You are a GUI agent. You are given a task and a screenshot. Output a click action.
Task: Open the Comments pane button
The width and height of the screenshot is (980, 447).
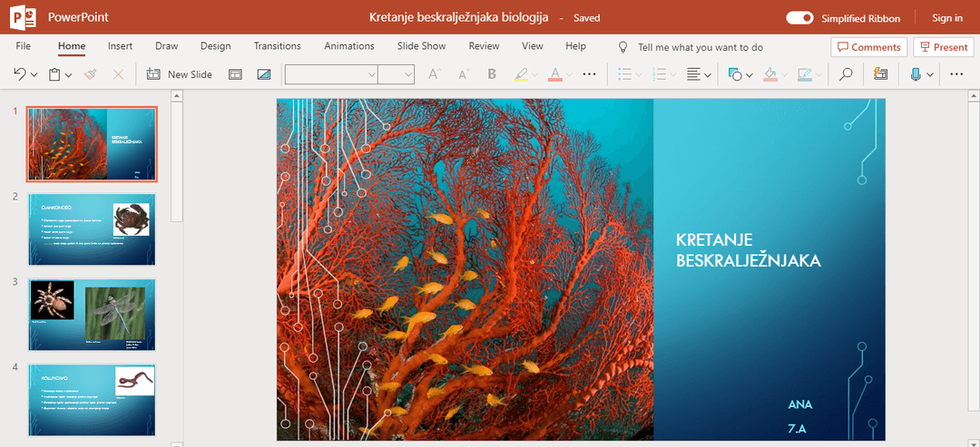(x=868, y=47)
